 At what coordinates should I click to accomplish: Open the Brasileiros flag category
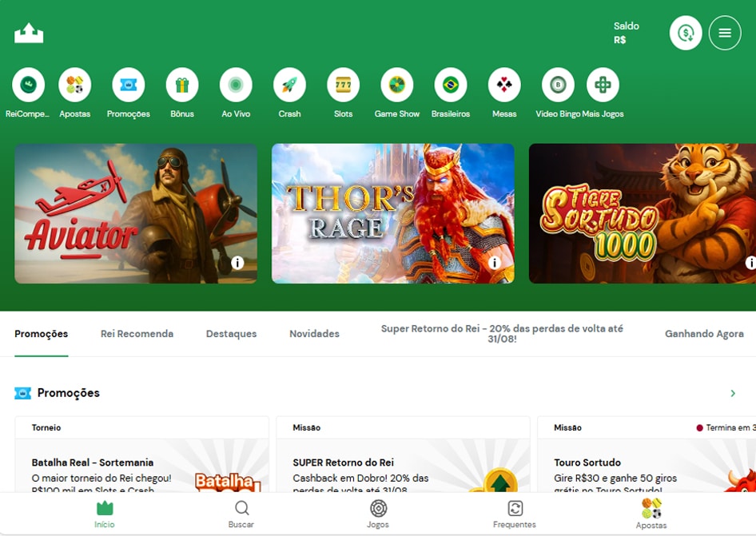(450, 85)
